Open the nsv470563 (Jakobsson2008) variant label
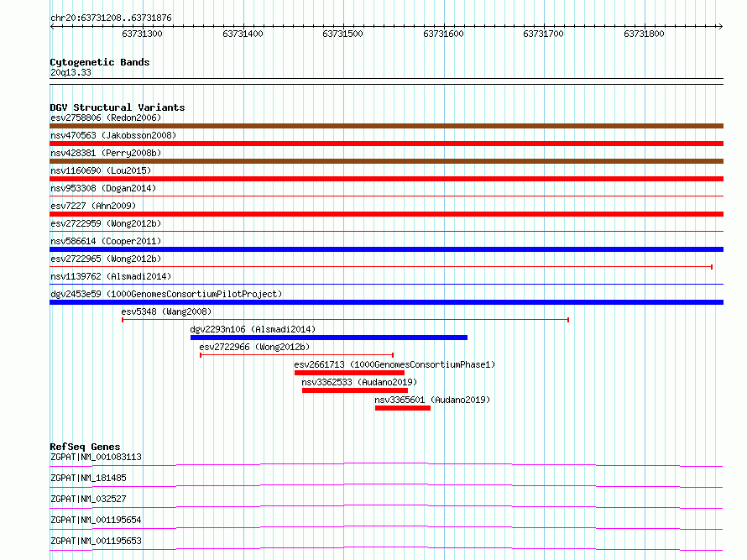The height and width of the screenshot is (560, 747). [x=113, y=135]
